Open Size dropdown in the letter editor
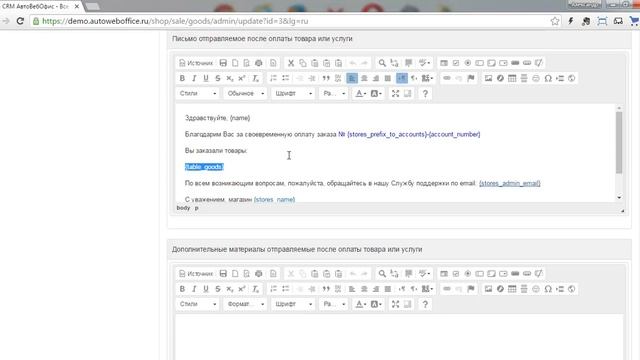 [334, 93]
